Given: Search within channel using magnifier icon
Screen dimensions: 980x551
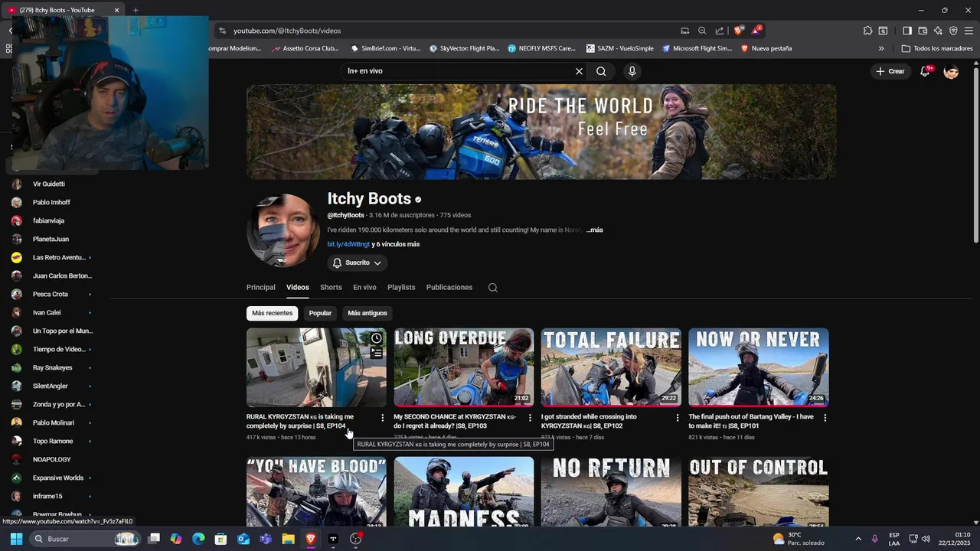Looking at the screenshot, I should click(x=493, y=288).
